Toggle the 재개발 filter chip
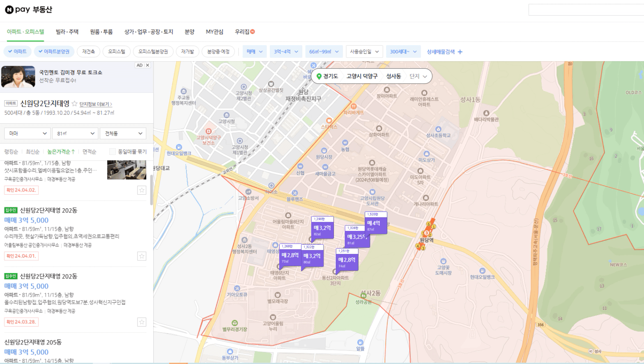The height and width of the screenshot is (364, 644). point(187,52)
